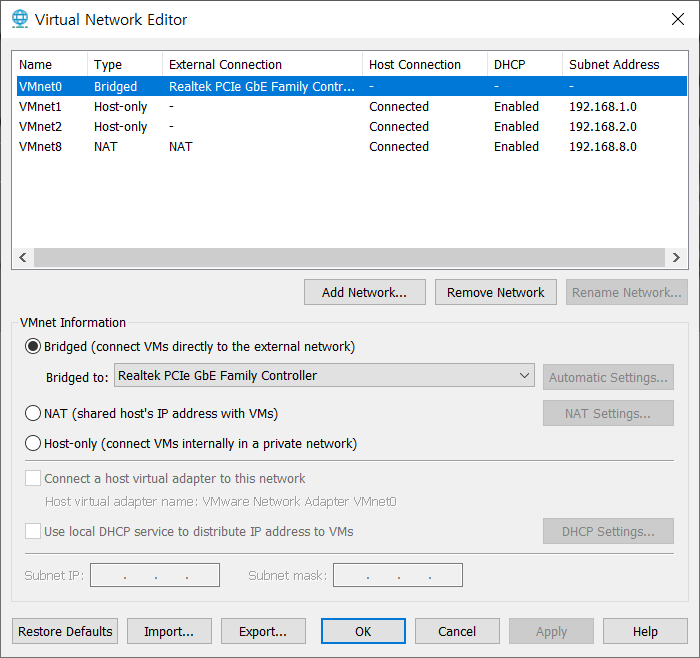700x658 pixels.
Task: Click the Virtual Network Editor globe icon
Action: click(x=20, y=19)
